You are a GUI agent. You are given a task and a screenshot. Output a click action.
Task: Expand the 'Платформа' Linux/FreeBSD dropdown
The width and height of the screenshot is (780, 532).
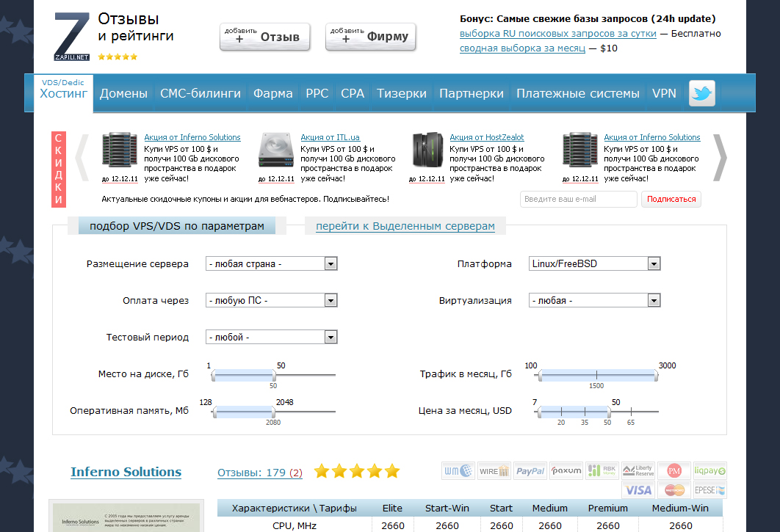point(594,264)
